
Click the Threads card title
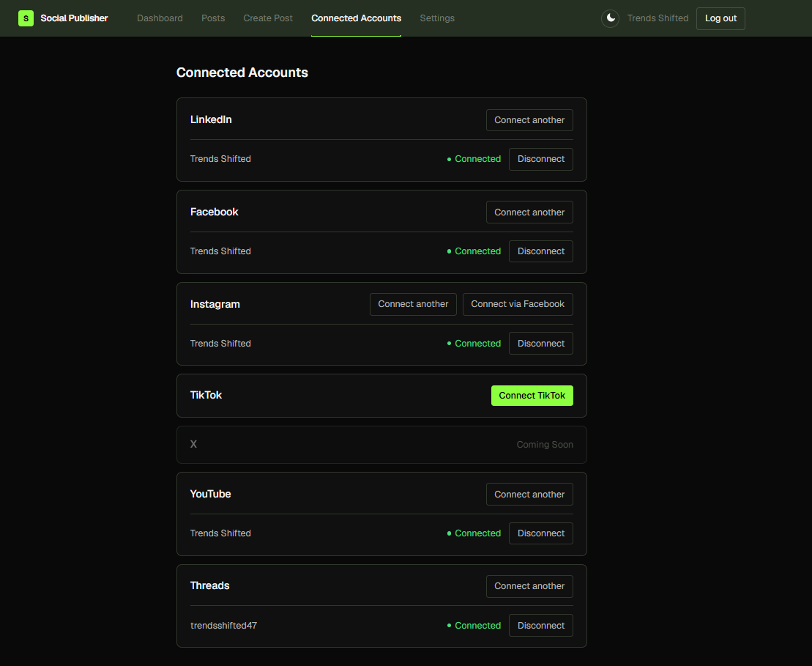point(209,585)
